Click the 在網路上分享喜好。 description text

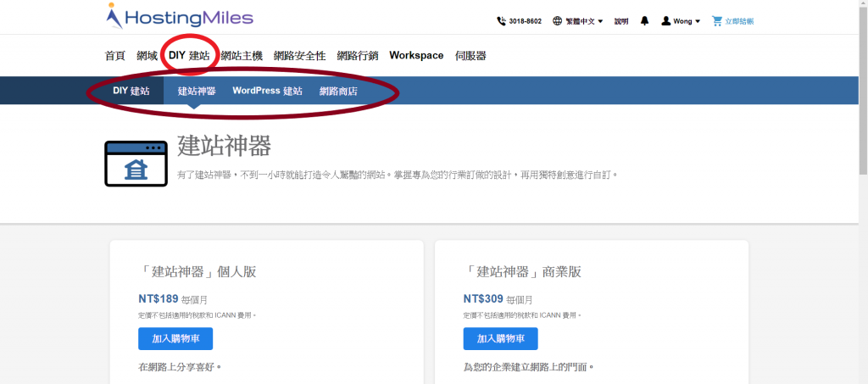180,367
